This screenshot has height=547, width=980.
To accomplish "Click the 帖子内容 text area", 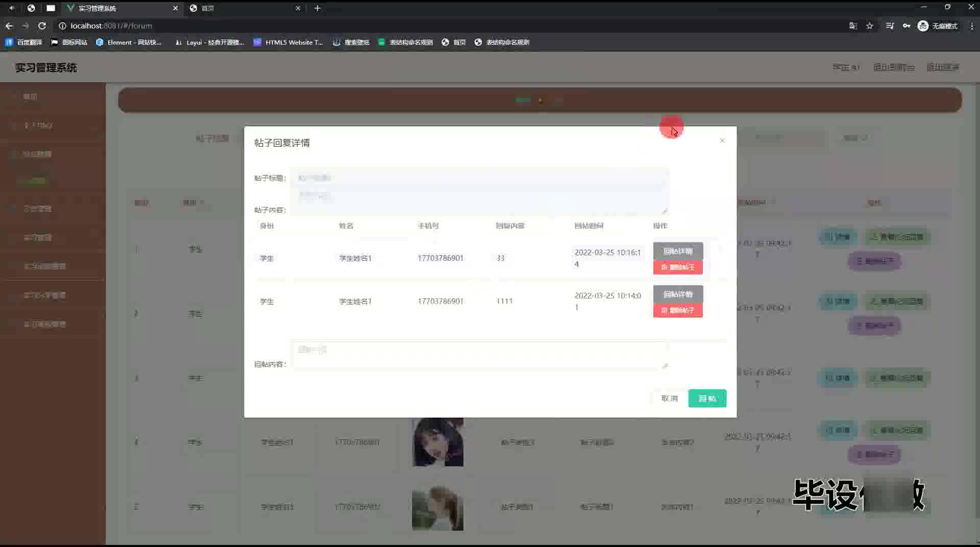I will (479, 202).
